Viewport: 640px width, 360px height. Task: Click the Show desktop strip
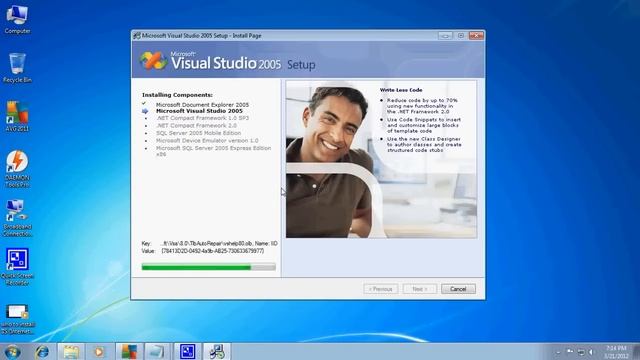[x=636, y=352]
